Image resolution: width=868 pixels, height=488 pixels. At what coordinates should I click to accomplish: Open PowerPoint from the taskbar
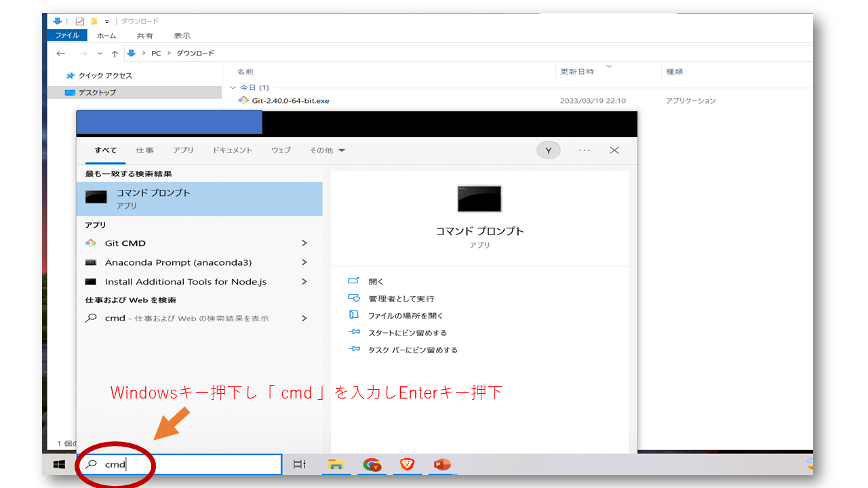pos(442,464)
